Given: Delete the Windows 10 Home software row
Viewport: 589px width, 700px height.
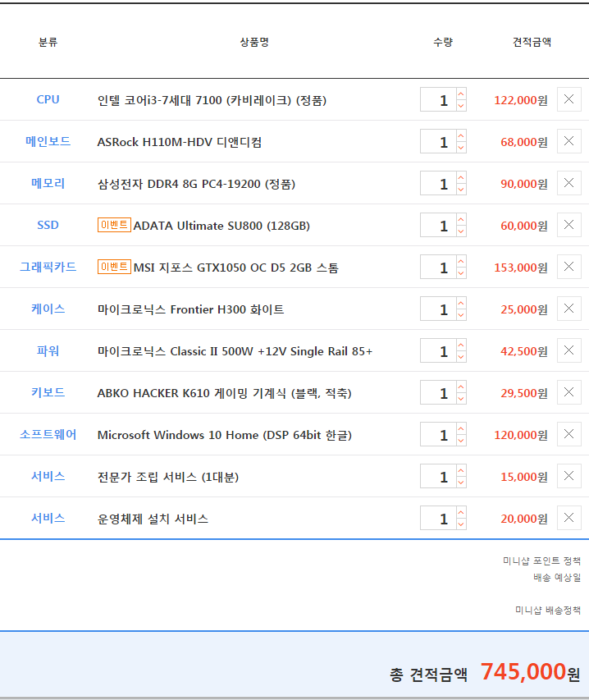Looking at the screenshot, I should tap(569, 434).
